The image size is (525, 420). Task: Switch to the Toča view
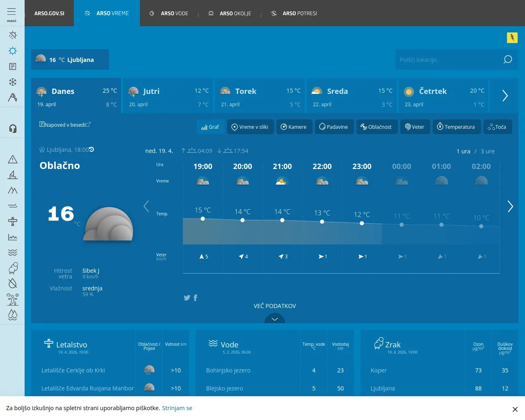(498, 127)
